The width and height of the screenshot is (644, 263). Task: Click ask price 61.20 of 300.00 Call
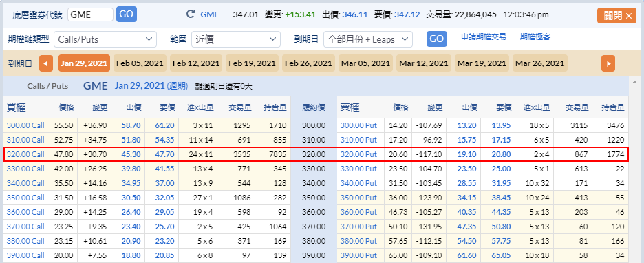(x=165, y=125)
